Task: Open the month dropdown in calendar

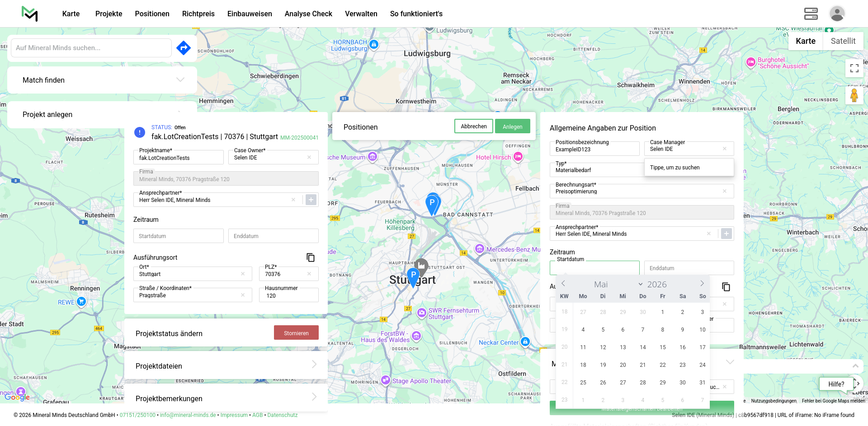Action: (640, 284)
